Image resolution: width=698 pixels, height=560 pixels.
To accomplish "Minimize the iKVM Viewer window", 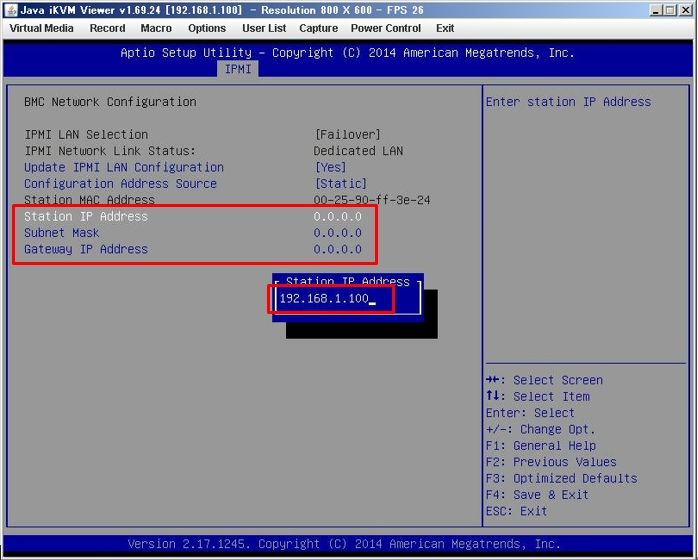I will (x=656, y=10).
